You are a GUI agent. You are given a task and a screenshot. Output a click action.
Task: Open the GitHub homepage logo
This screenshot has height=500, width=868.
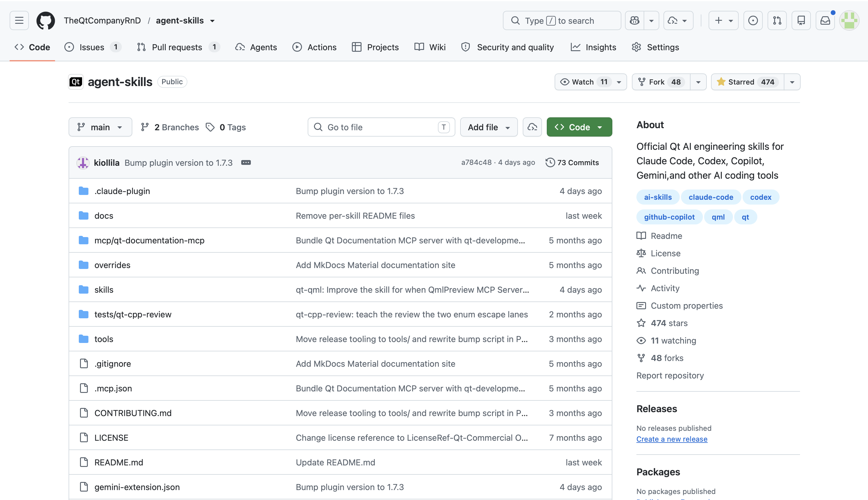pos(46,20)
